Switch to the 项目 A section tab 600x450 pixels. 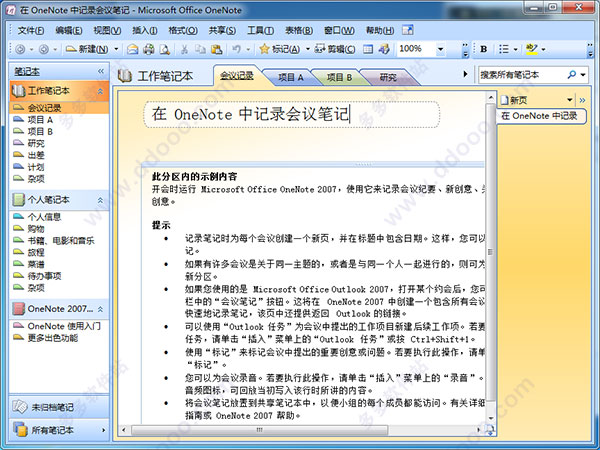[x=290, y=77]
